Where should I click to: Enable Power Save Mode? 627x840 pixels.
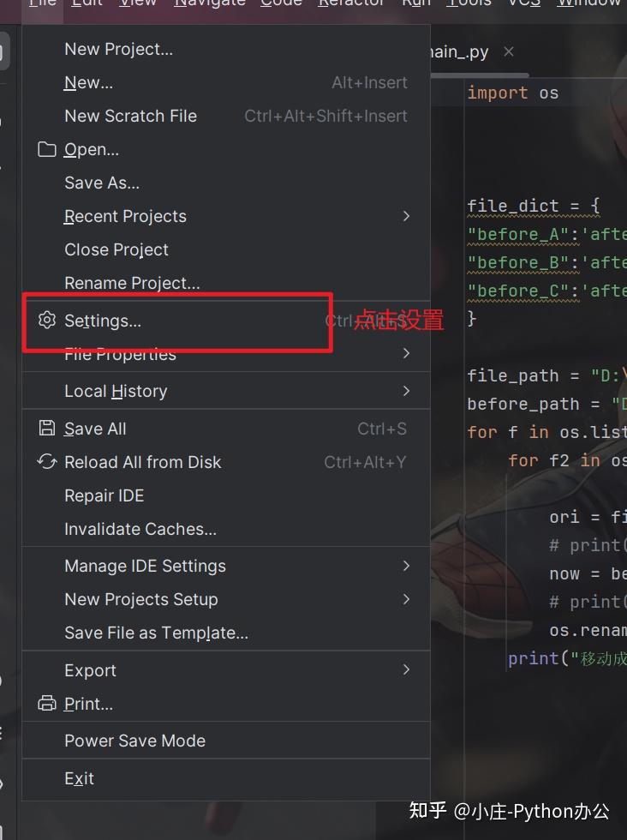134,740
